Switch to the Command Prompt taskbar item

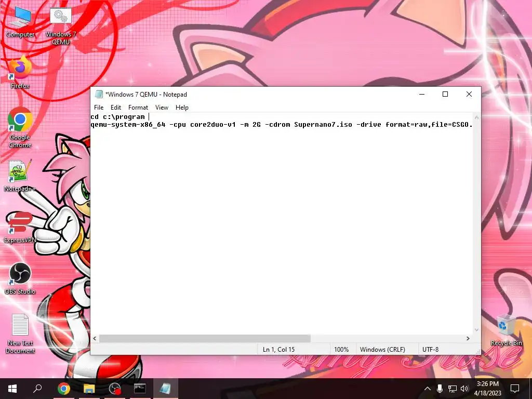click(x=140, y=389)
